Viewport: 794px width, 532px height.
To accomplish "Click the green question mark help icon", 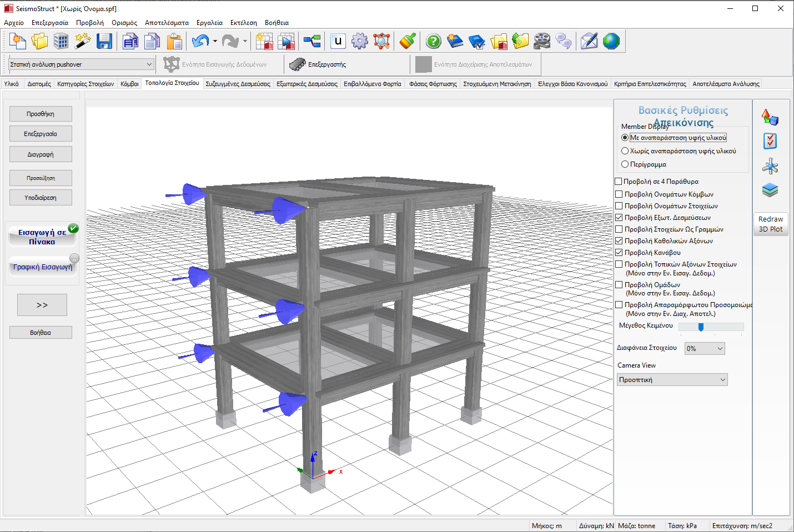I will pyautogui.click(x=434, y=42).
